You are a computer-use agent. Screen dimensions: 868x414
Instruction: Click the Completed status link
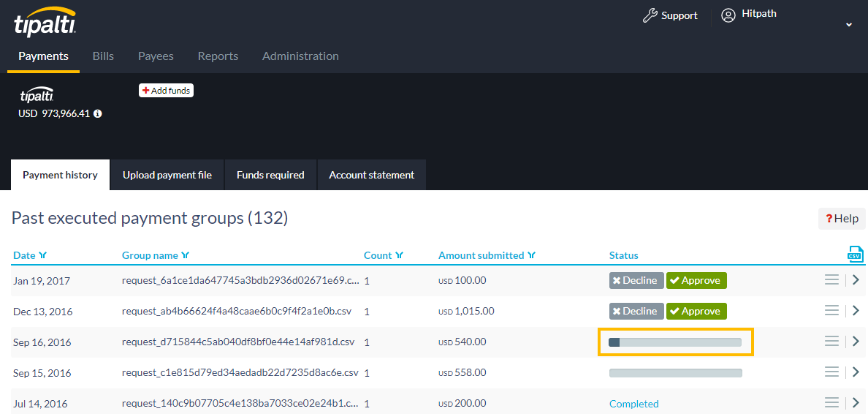pyautogui.click(x=633, y=404)
